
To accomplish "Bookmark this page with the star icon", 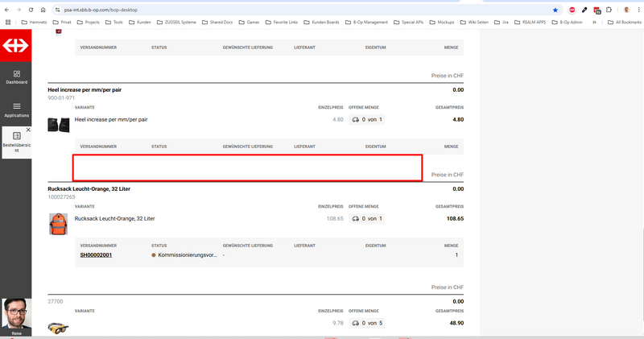I will point(555,10).
